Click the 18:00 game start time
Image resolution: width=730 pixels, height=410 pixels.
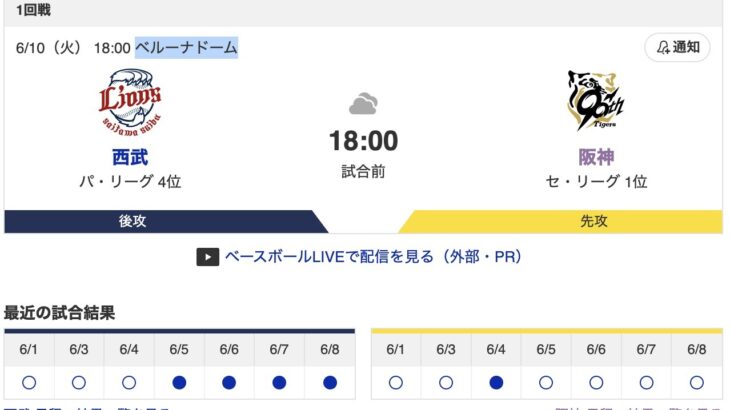tap(363, 141)
